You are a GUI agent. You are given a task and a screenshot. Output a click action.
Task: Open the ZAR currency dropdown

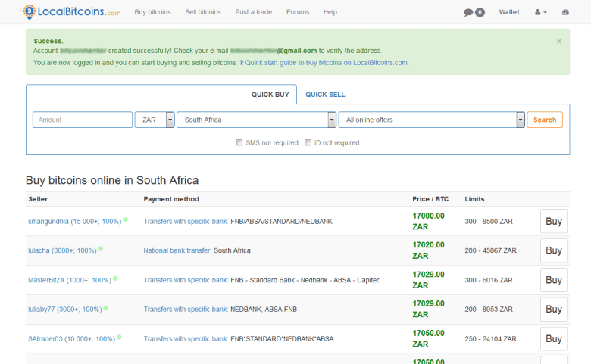pos(155,120)
